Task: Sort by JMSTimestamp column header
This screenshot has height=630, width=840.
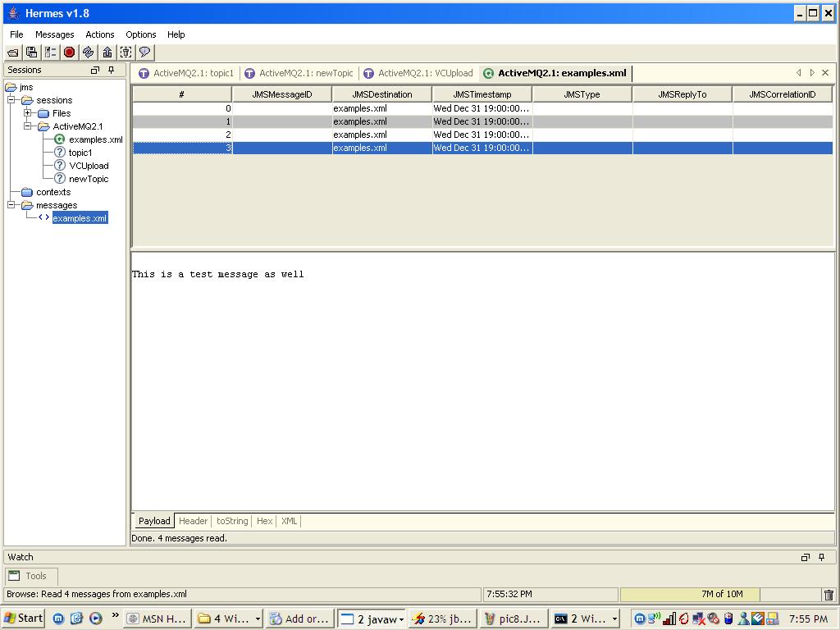Action: click(482, 94)
